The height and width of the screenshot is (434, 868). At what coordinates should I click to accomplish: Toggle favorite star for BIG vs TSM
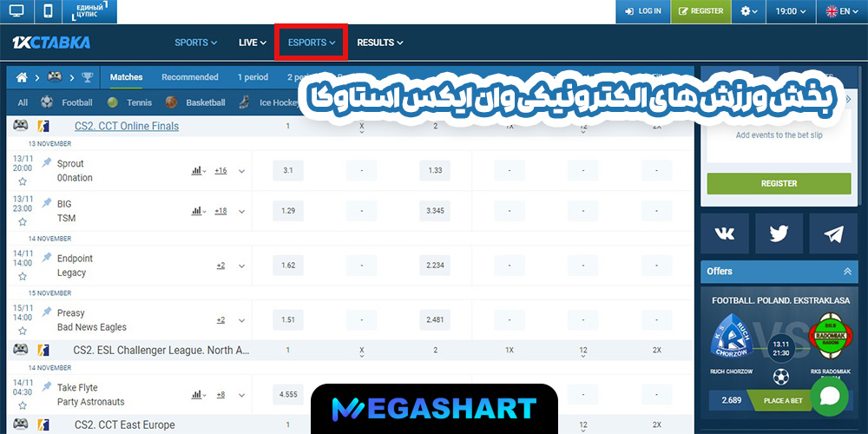[x=23, y=222]
